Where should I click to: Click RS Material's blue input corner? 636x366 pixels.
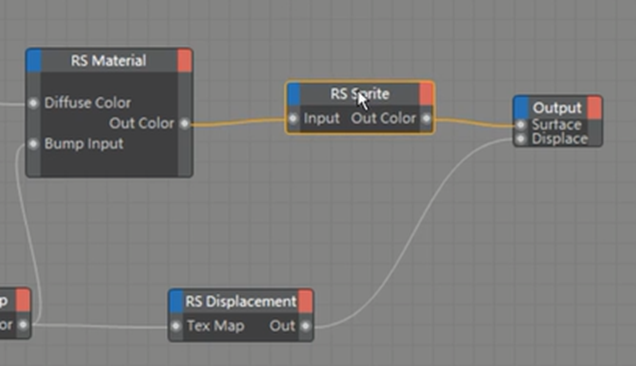pyautogui.click(x=34, y=60)
